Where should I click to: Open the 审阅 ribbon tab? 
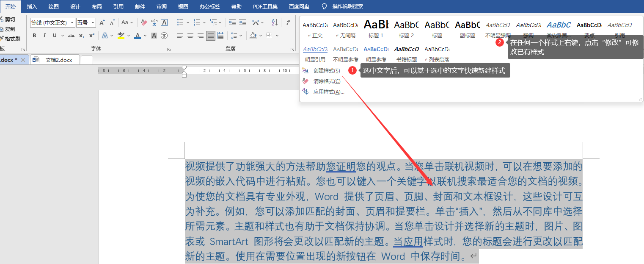(162, 7)
